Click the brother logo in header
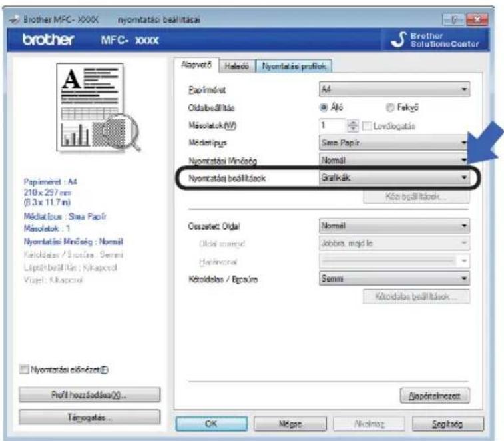The width and height of the screenshot is (504, 441). (48, 39)
